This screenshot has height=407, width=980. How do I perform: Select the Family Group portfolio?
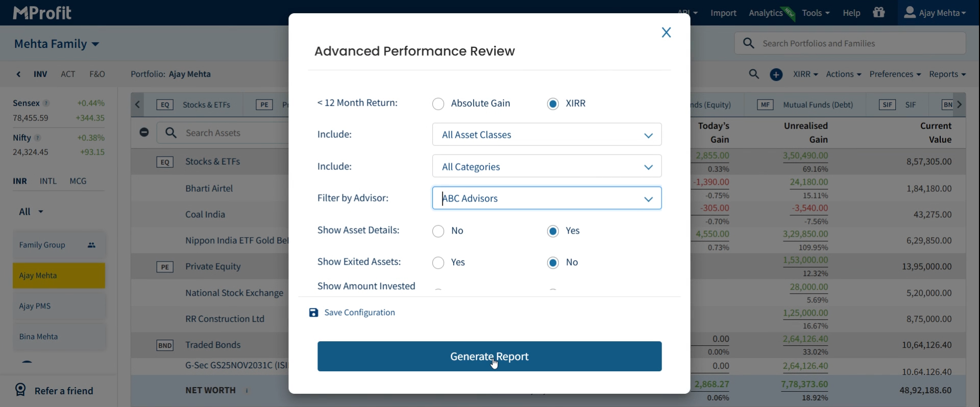click(59, 245)
